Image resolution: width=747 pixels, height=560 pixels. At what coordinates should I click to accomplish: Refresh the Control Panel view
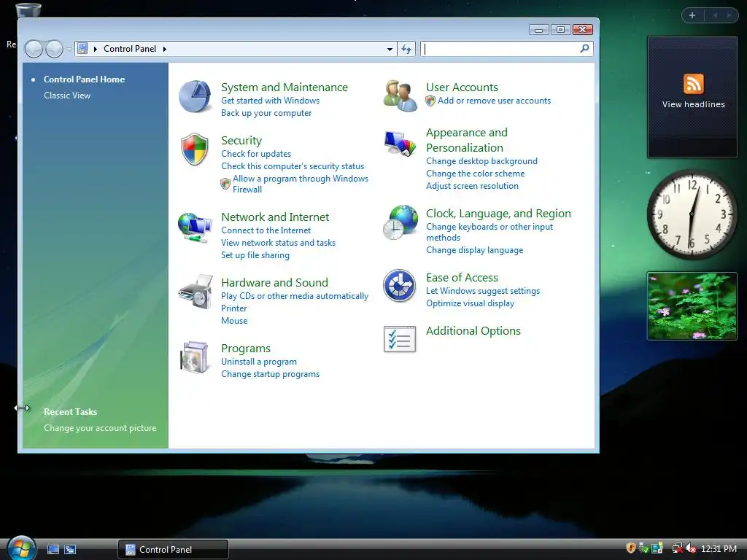tap(406, 49)
